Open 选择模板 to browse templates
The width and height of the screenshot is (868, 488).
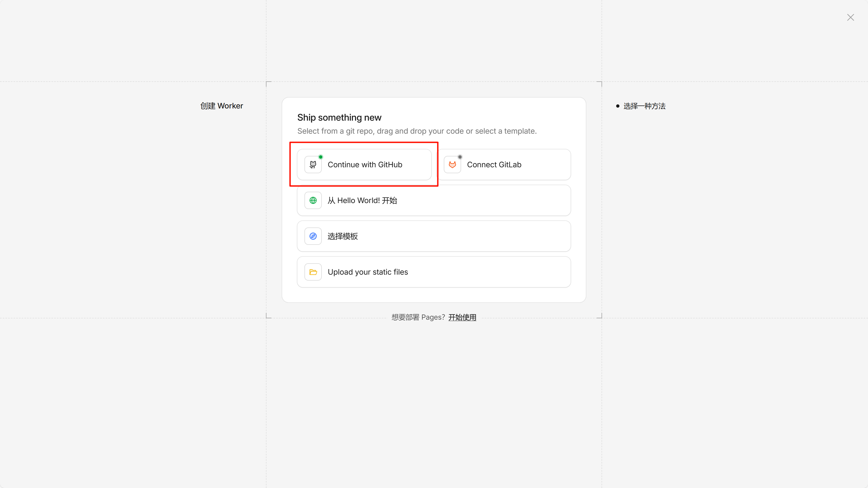[343, 236]
